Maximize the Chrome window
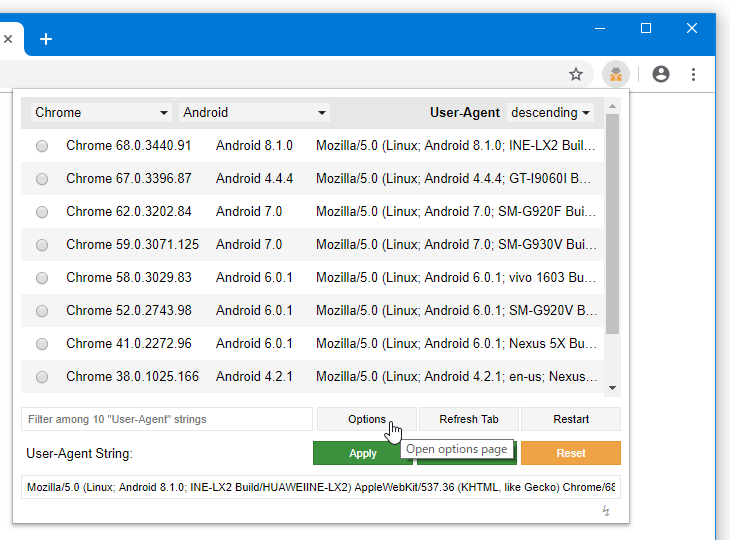 click(x=646, y=28)
